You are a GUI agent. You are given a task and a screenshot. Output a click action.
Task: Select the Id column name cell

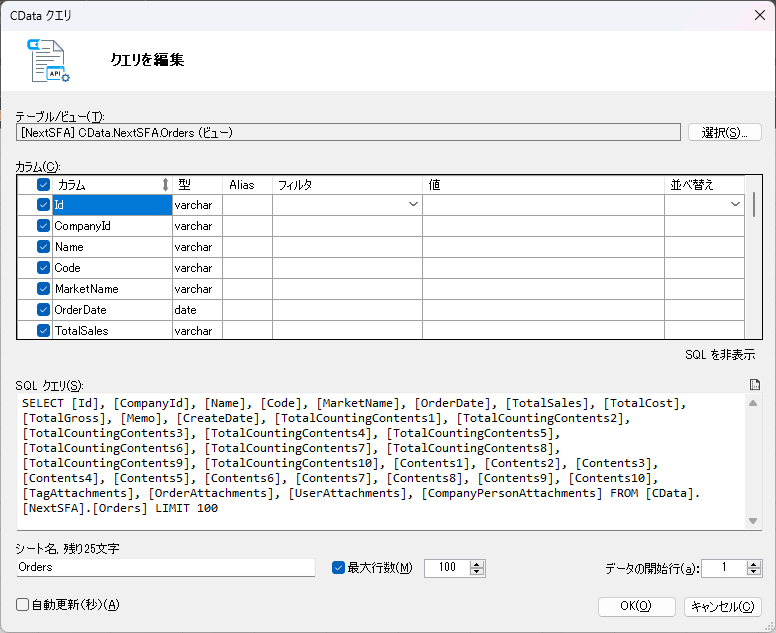pos(112,205)
